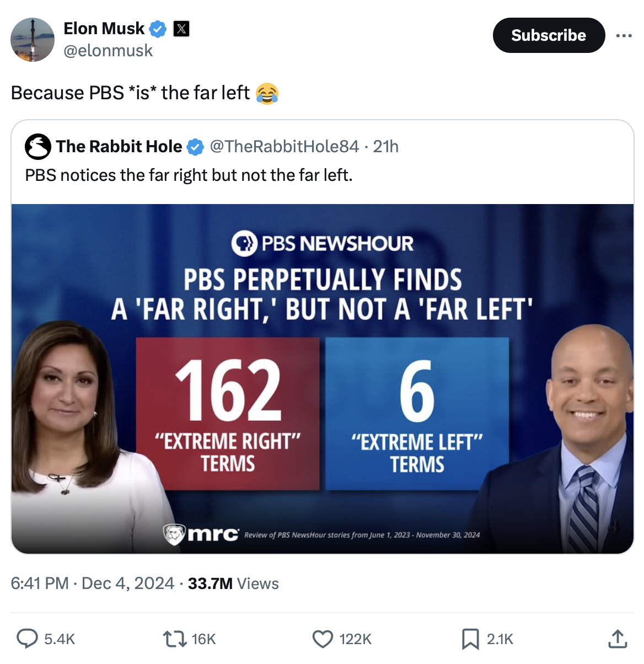Open Elon Musk's profile avatar
644x664 pixels.
(x=33, y=40)
